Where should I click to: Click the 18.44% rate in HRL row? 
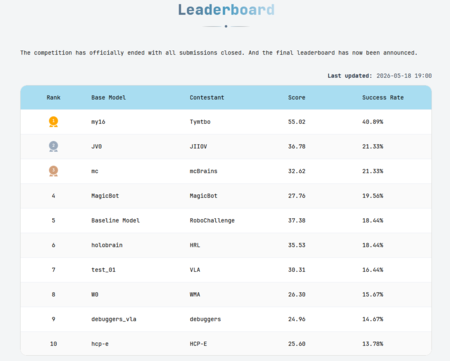point(373,245)
